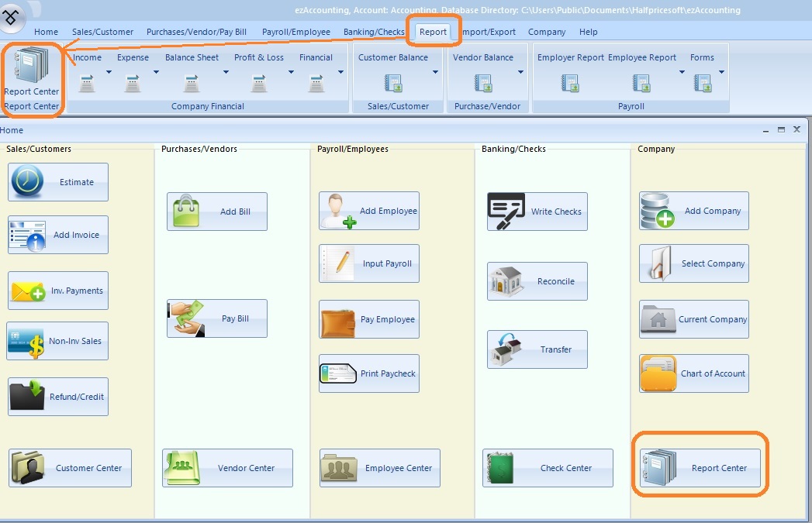Click the Employer Report ribbon icon
The image size is (812, 523).
(570, 83)
